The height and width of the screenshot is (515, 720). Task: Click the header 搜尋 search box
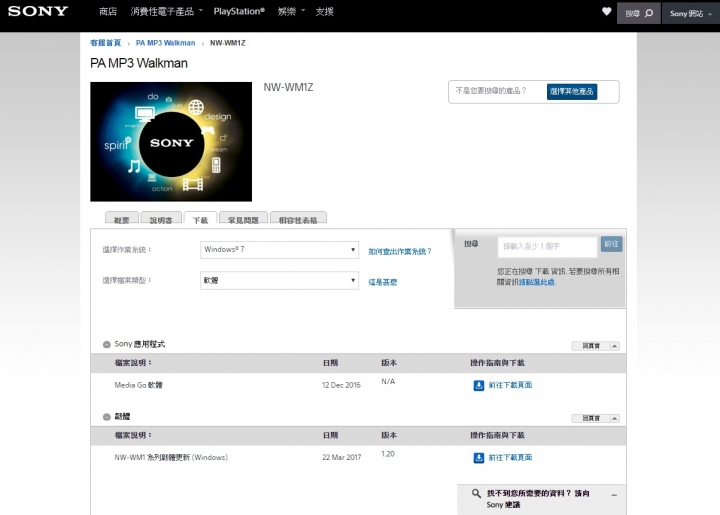[x=639, y=13]
